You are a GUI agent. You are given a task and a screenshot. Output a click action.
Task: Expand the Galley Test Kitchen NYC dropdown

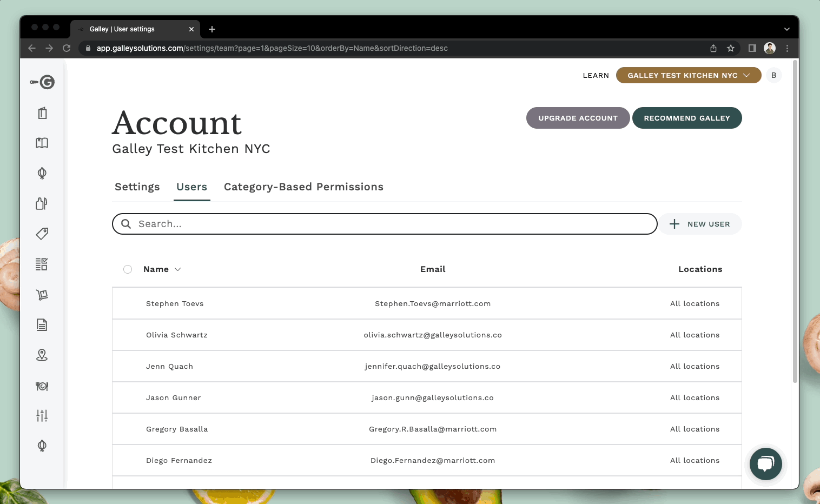pyautogui.click(x=689, y=75)
